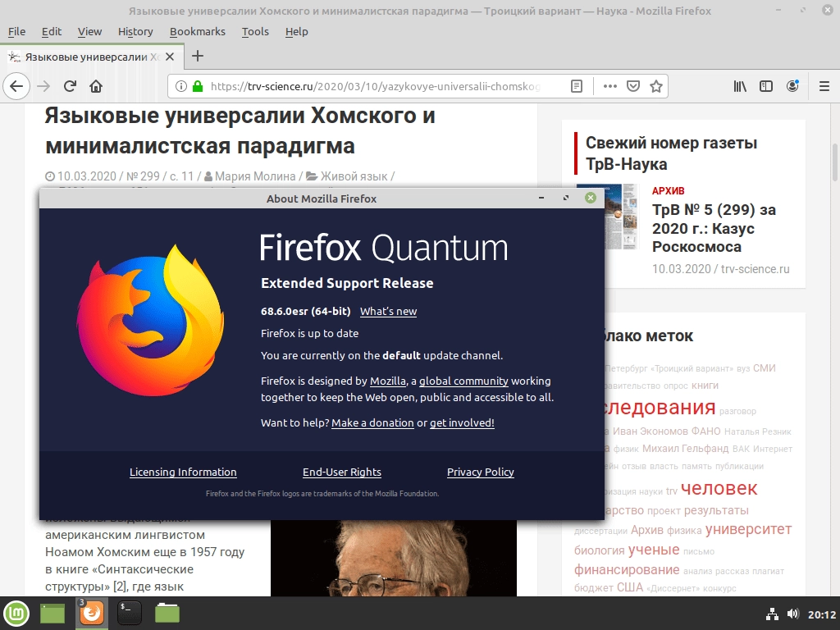840x630 pixels.
Task: Open the page actions menu
Action: coord(609,85)
